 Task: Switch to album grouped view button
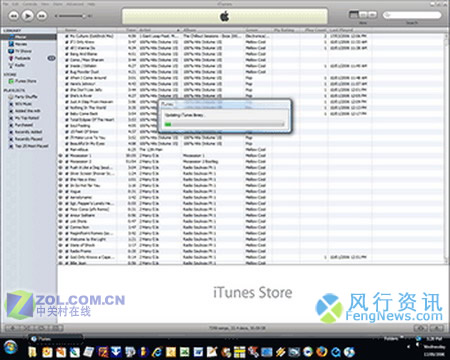pos(363,15)
